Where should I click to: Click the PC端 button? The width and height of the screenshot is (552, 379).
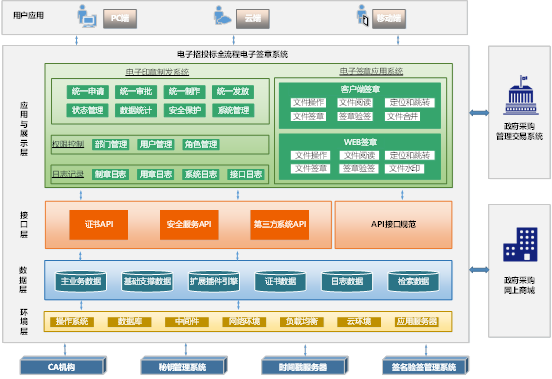[120, 19]
